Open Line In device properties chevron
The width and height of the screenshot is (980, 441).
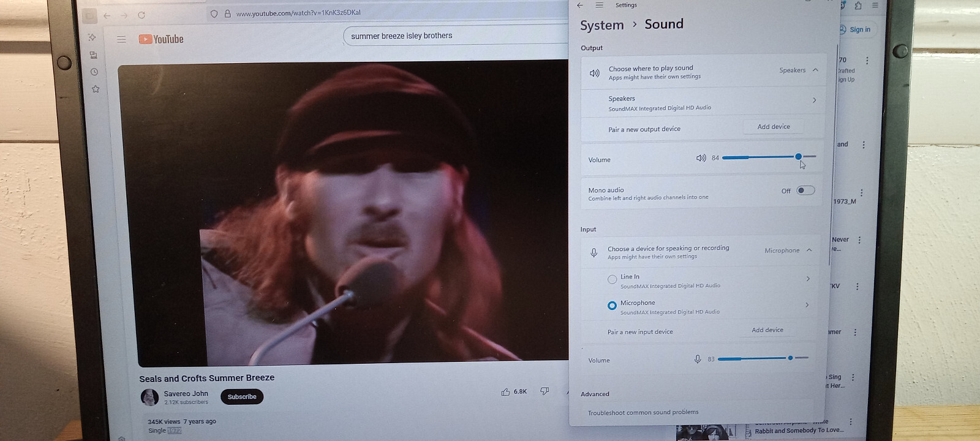pos(808,279)
